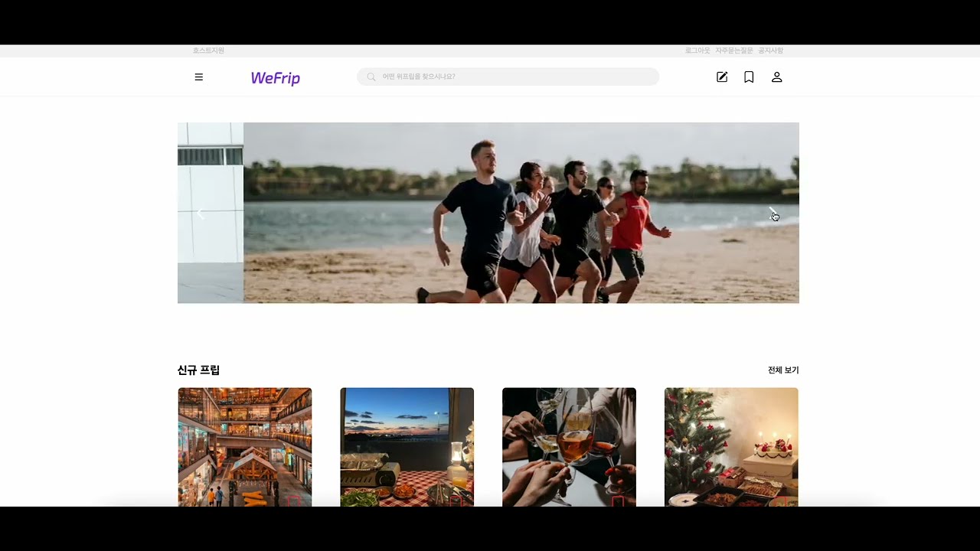
Task: Open the camping sunset frip thumbnail
Action: click(x=407, y=444)
